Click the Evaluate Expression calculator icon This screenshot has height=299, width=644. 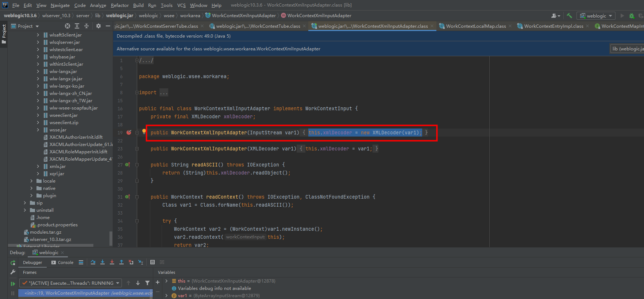(153, 262)
